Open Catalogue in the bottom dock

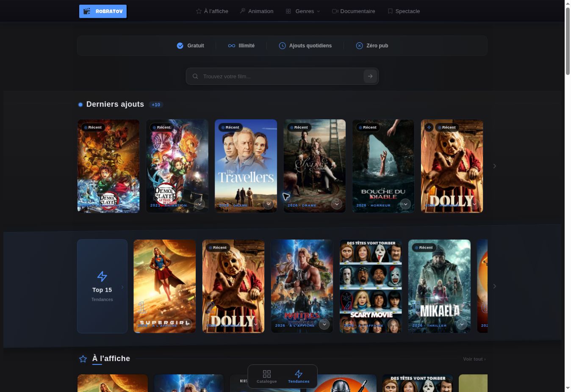pos(267,376)
